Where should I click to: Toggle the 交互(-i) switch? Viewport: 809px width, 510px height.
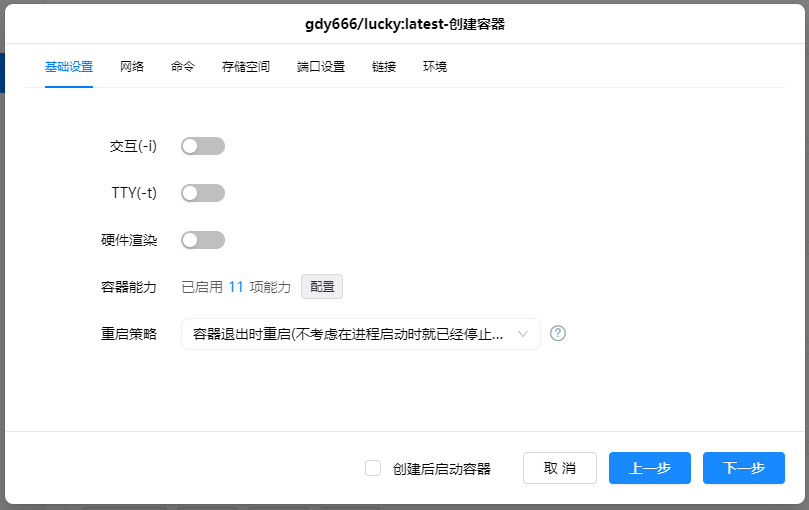coord(203,146)
